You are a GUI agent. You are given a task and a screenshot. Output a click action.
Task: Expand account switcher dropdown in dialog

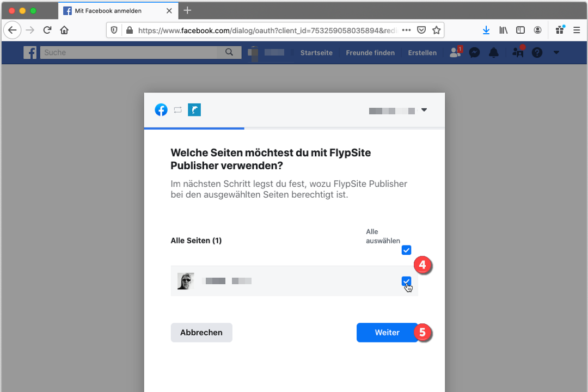point(424,110)
